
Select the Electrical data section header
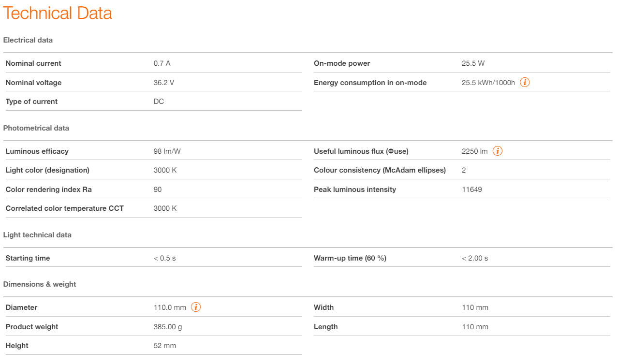28,40
